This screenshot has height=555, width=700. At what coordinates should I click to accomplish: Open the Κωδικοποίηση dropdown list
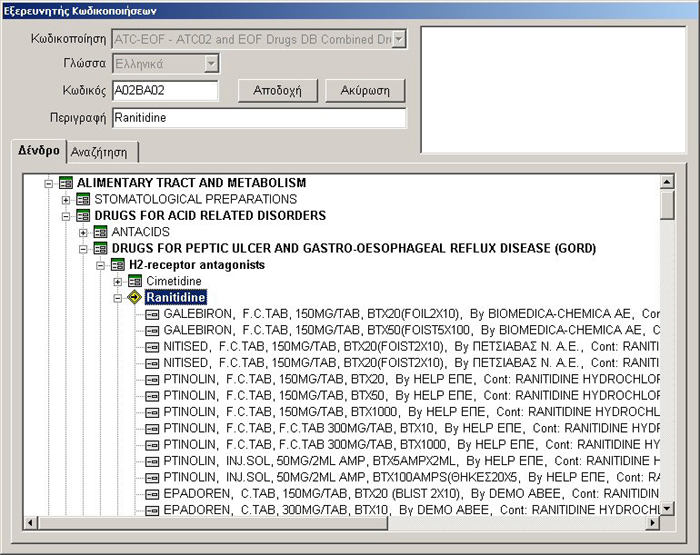pyautogui.click(x=399, y=39)
